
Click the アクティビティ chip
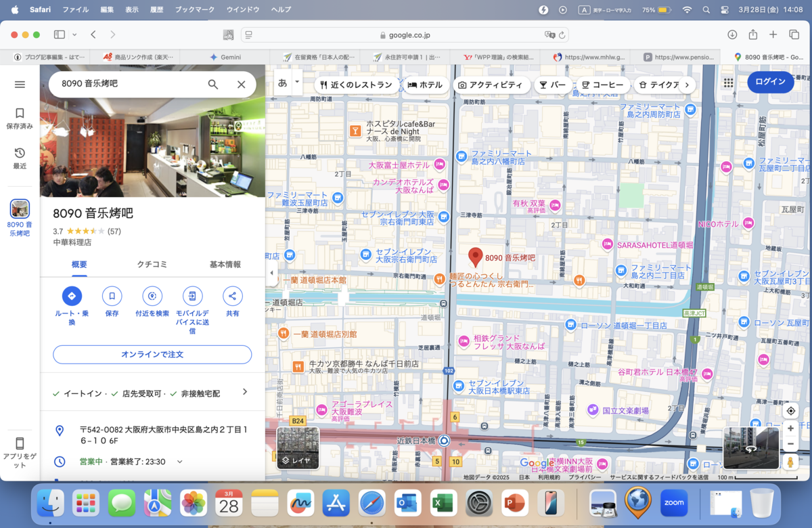(491, 85)
